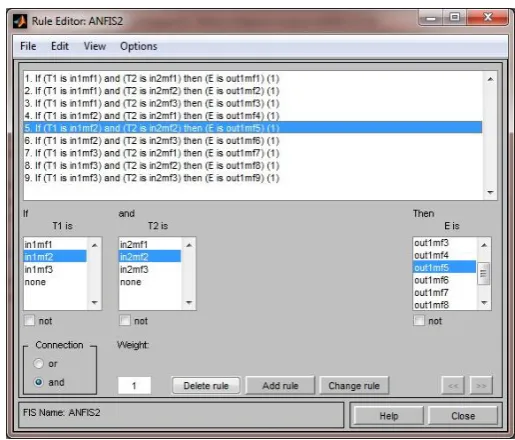Click the Change rule button

[354, 386]
